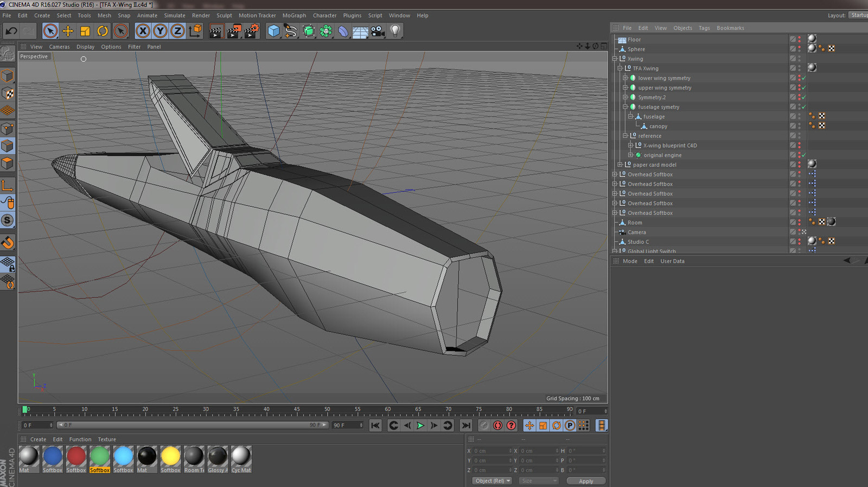Select the Live Selection tool
This screenshot has height=487, width=868.
[x=50, y=31]
